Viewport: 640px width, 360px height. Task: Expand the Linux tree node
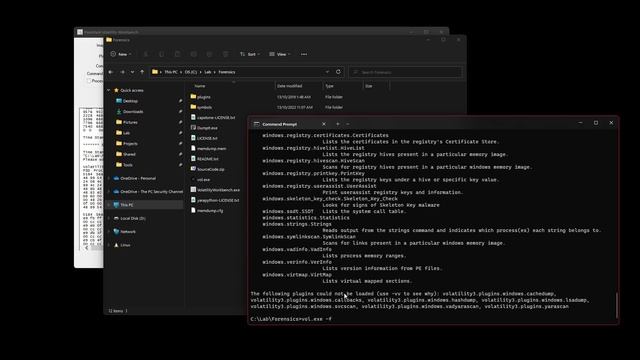109,245
